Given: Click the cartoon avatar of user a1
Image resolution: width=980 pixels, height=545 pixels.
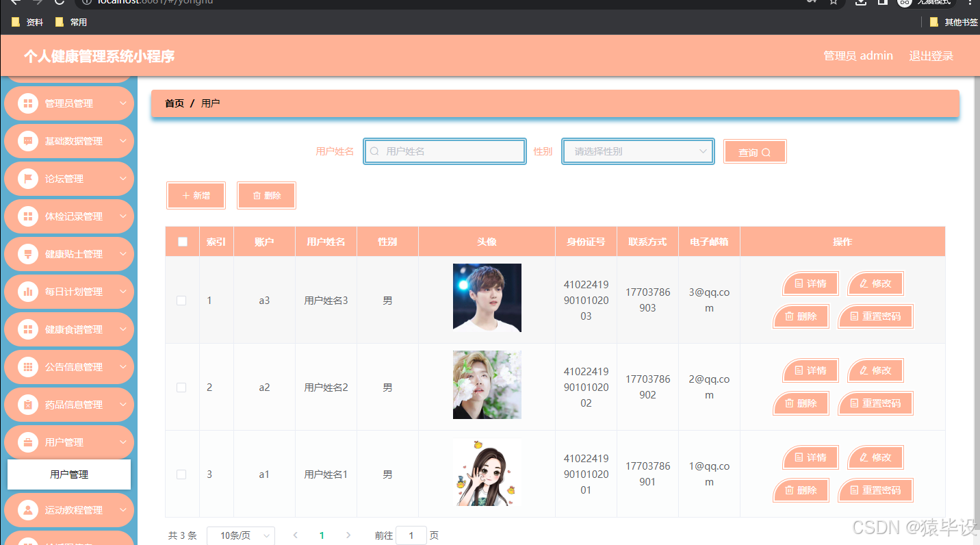Looking at the screenshot, I should (x=487, y=472).
